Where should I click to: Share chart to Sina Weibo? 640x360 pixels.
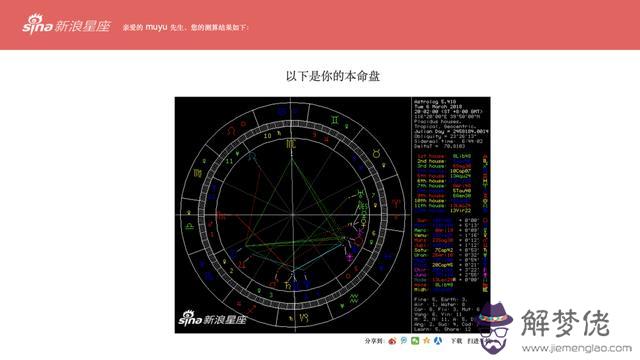point(393,341)
